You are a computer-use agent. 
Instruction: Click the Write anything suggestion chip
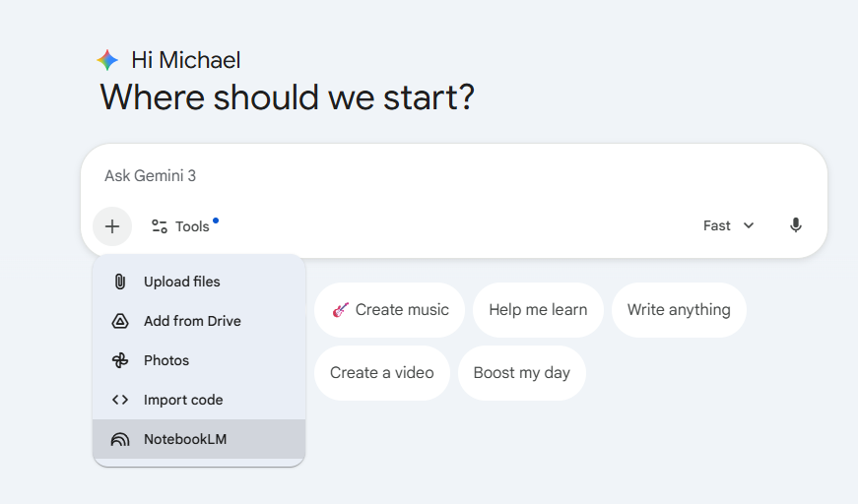coord(679,310)
